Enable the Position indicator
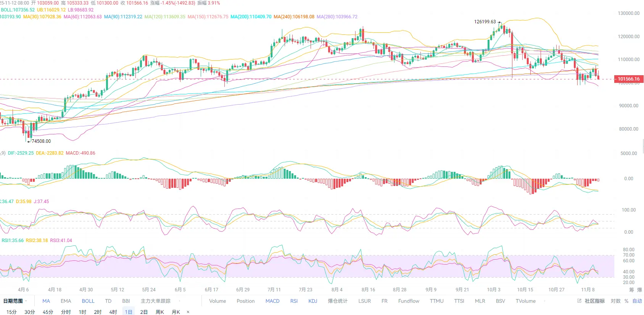The image size is (644, 315). (246, 301)
